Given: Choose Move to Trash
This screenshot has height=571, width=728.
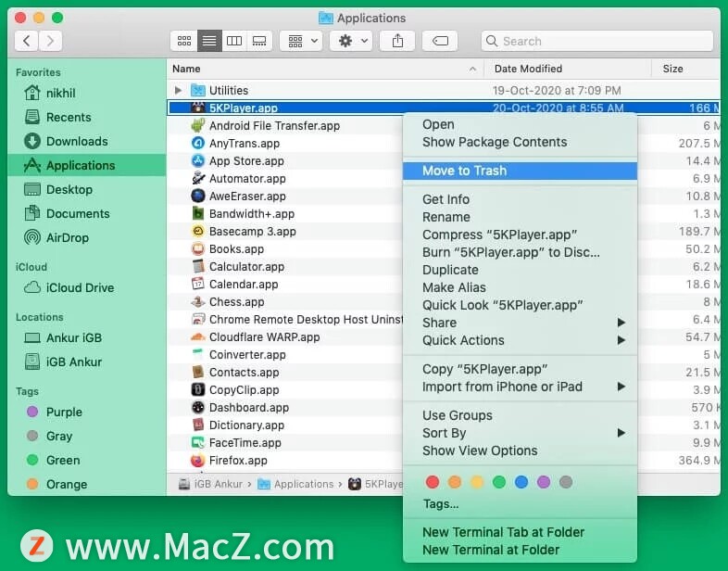Looking at the screenshot, I should pyautogui.click(x=520, y=171).
